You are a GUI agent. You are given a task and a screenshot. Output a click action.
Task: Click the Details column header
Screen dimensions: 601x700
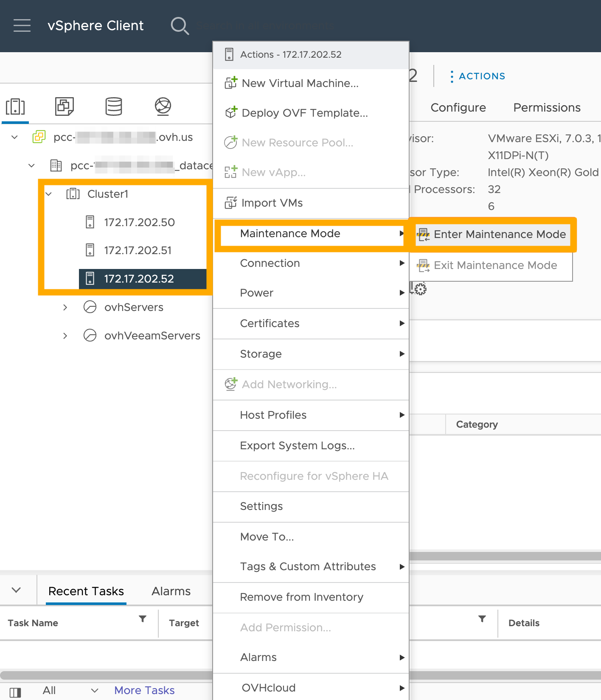click(x=524, y=623)
